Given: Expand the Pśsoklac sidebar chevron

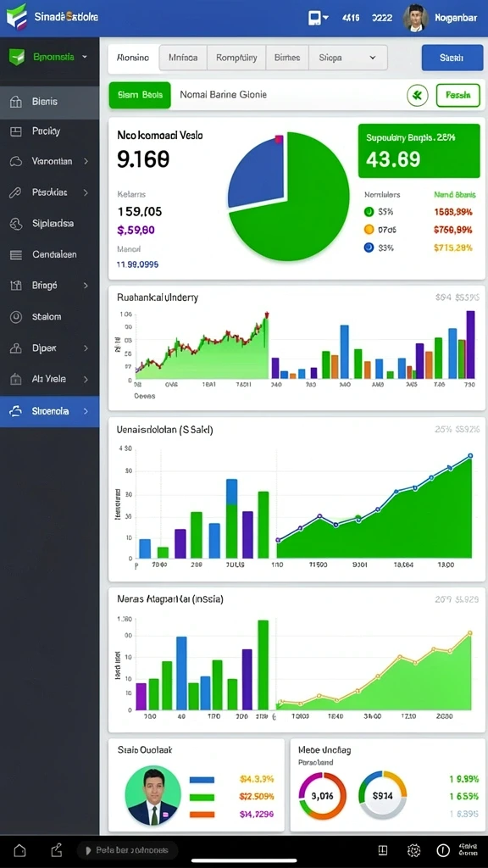Looking at the screenshot, I should (x=86, y=192).
